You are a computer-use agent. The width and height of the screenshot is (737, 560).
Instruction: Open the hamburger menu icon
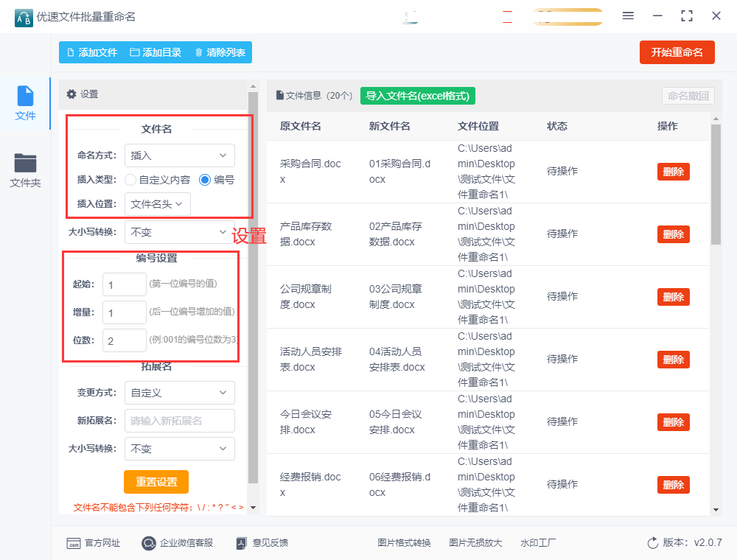[x=628, y=16]
